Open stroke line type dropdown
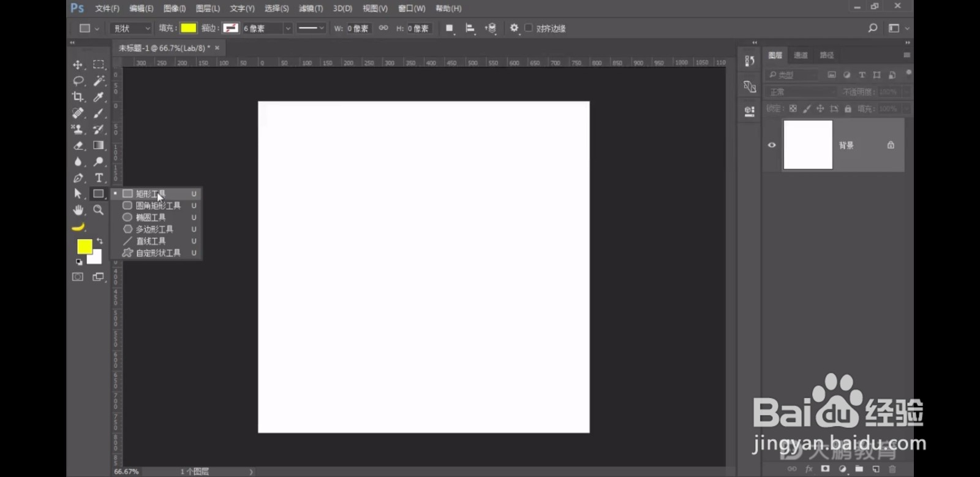The height and width of the screenshot is (477, 980). [x=311, y=28]
